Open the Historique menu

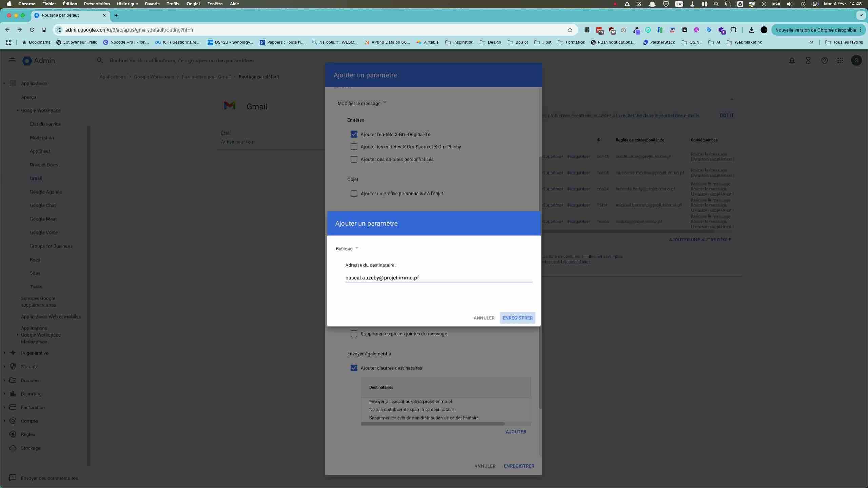point(127,4)
